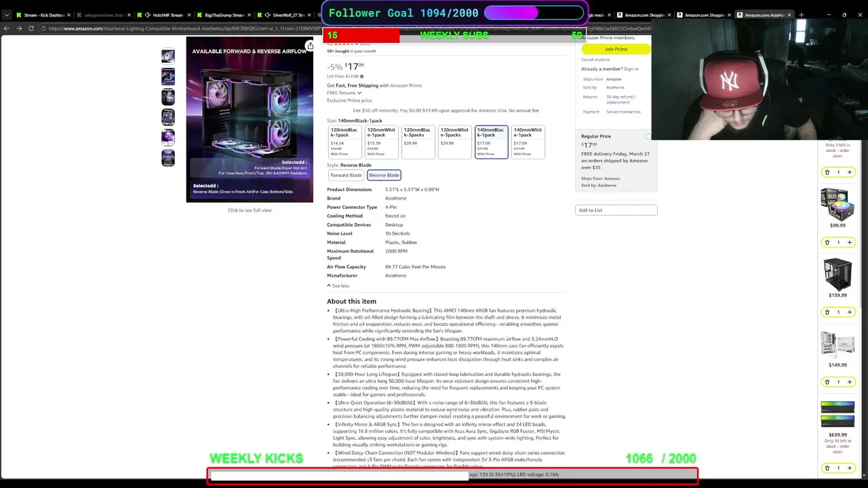Click the '89.77 Cubic Feet Per Minute' value
This screenshot has width=868, height=488.
415,266
